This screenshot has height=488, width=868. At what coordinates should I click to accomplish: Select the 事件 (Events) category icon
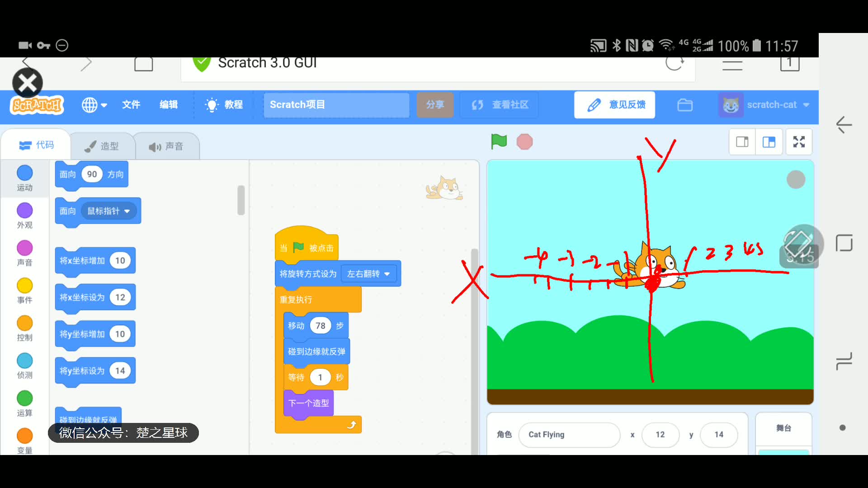[x=24, y=285]
